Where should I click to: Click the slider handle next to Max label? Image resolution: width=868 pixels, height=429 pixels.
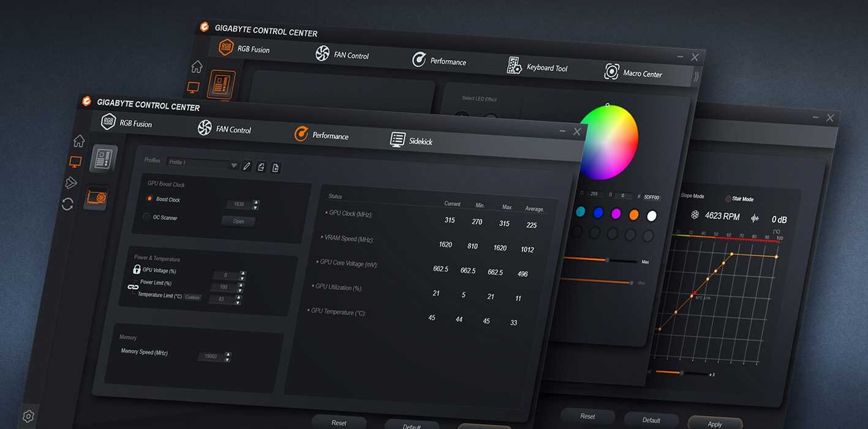(x=607, y=260)
